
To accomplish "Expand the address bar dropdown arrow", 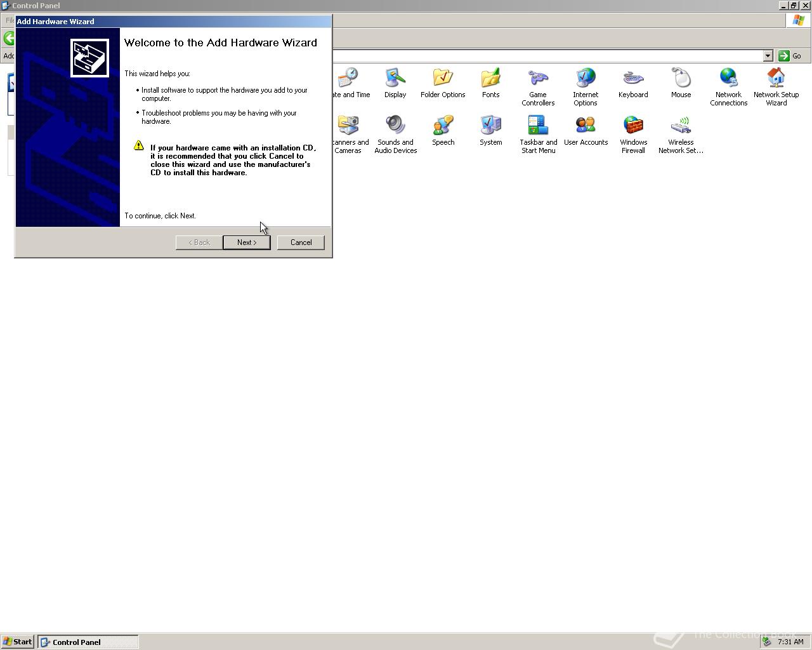I will click(x=768, y=56).
